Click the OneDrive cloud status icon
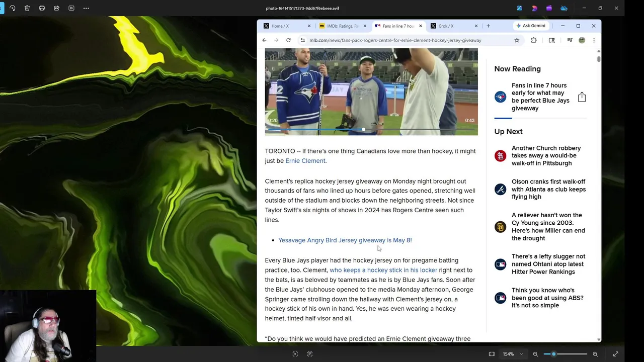This screenshot has width=644, height=362. 564,8
